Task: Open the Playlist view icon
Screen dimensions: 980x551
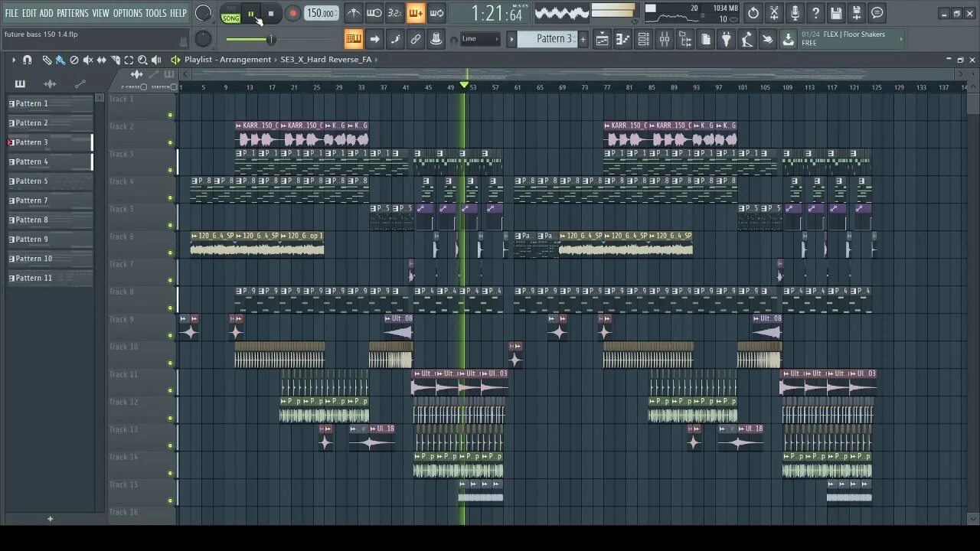Action: click(x=603, y=39)
